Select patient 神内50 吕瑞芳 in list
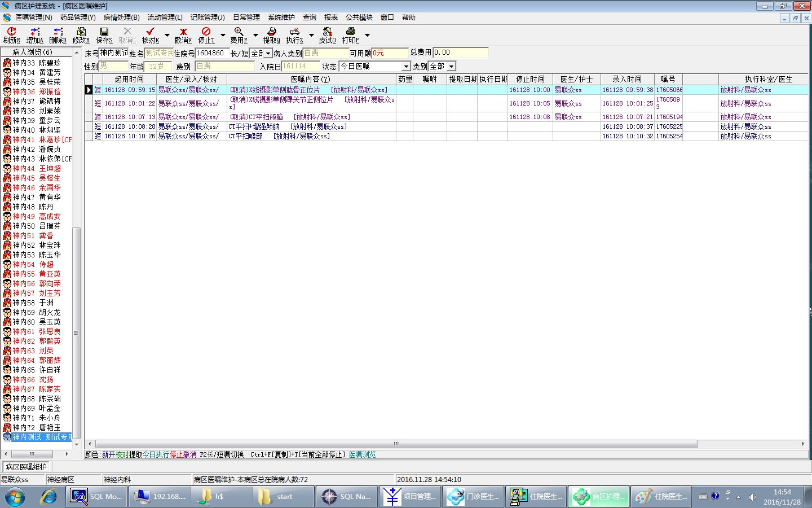The width and height of the screenshot is (812, 508). (37, 226)
